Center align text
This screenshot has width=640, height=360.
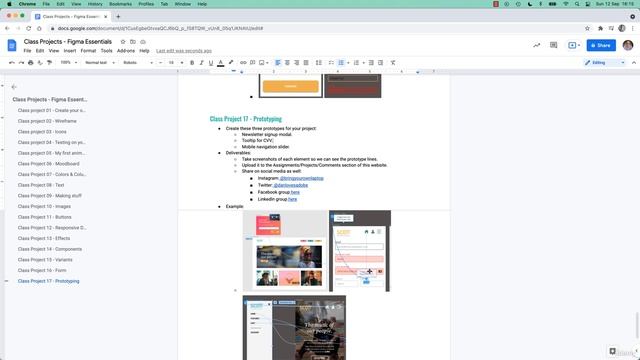point(287,63)
